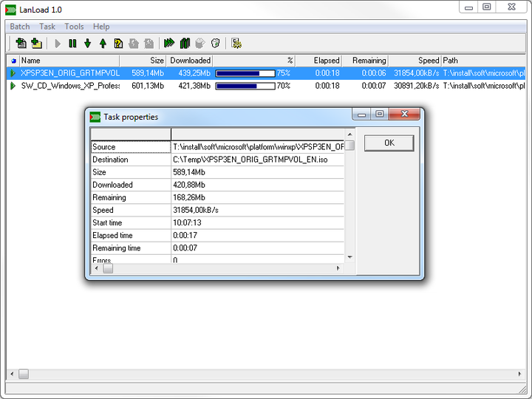Click the 70% progress bar

click(245, 86)
